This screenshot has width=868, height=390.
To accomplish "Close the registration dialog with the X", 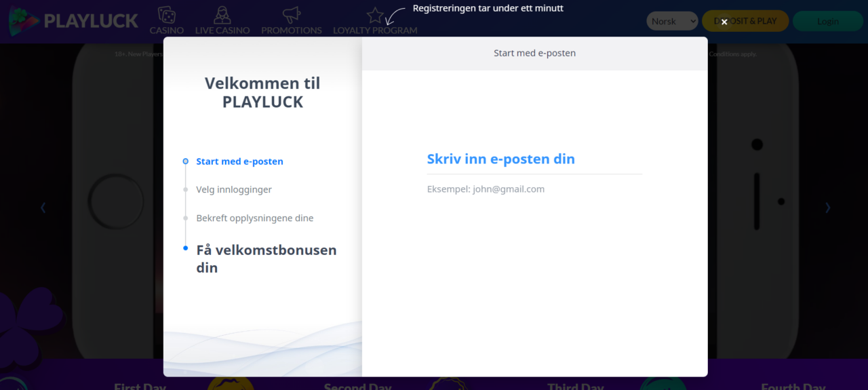I will 724,22.
